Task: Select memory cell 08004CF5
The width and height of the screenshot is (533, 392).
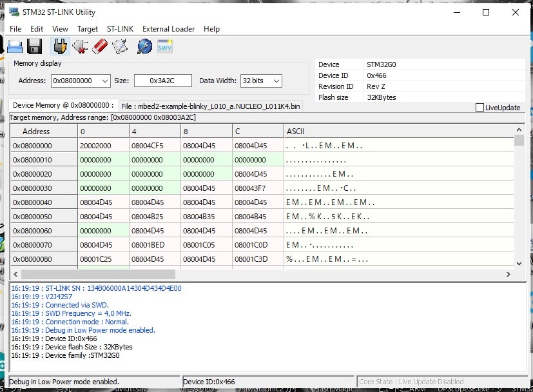Action: [155, 146]
